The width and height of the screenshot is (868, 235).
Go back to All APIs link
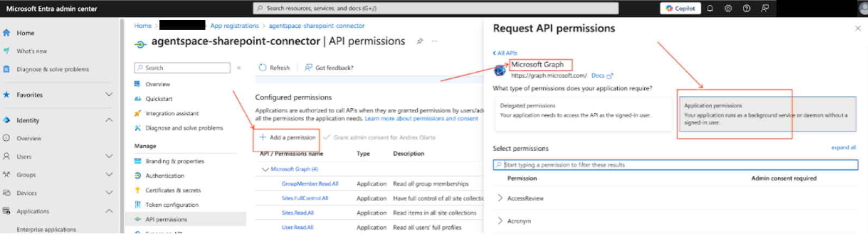tap(505, 53)
